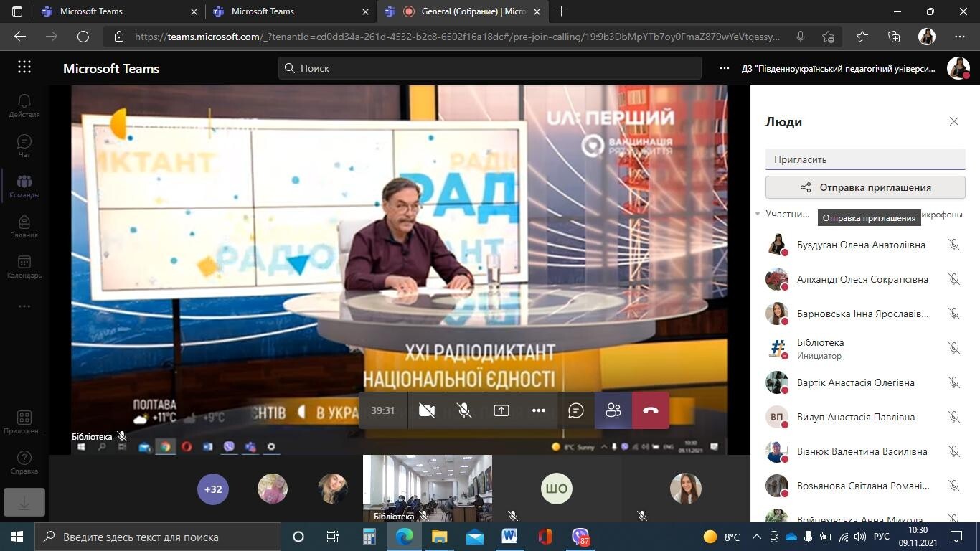Switch to General (Собрание) browser tab
This screenshot has height=551, width=980.
(x=464, y=11)
